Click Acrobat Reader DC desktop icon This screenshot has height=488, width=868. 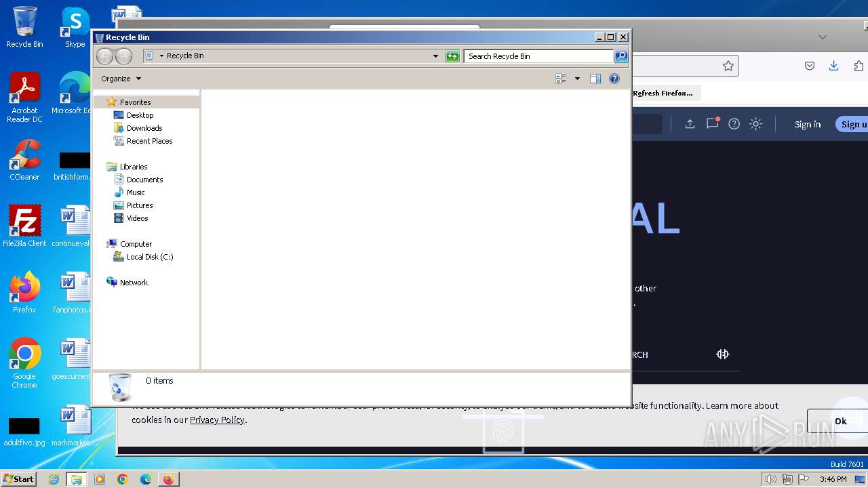tap(24, 98)
